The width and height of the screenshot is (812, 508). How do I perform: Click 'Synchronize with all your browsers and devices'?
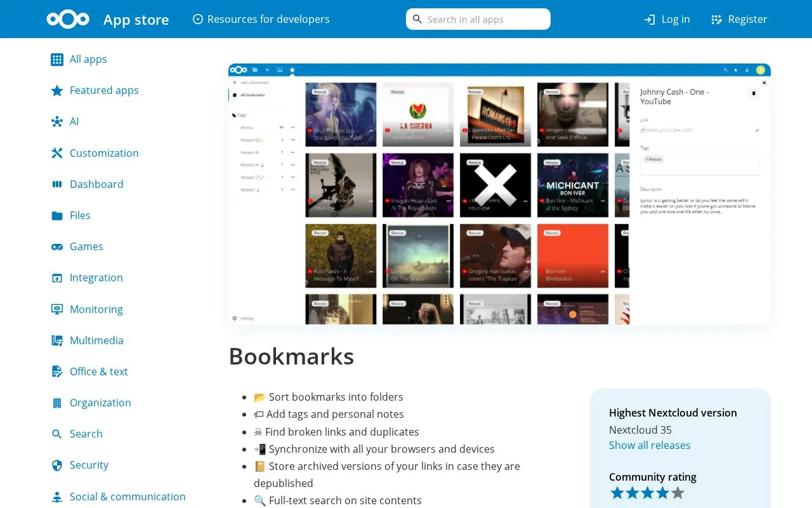tap(382, 449)
